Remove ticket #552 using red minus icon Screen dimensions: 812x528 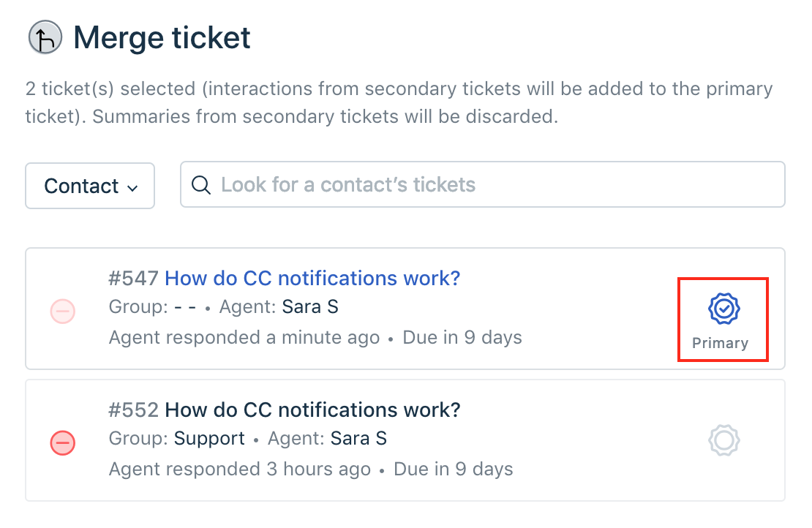point(63,442)
